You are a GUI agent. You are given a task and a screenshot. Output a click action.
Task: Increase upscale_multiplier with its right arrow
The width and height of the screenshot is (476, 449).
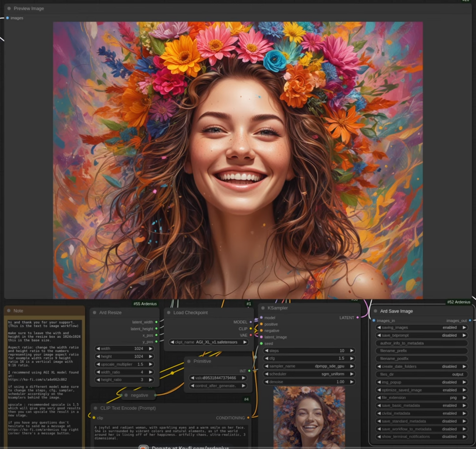point(151,364)
